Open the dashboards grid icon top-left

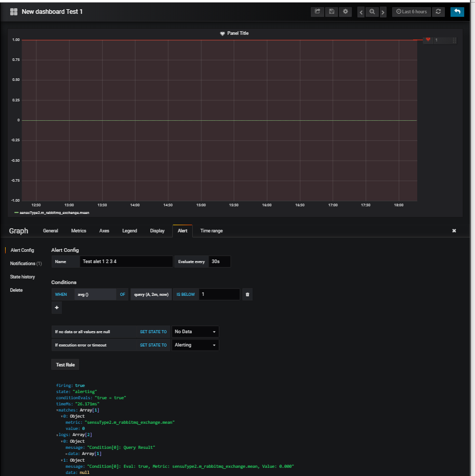point(13,11)
